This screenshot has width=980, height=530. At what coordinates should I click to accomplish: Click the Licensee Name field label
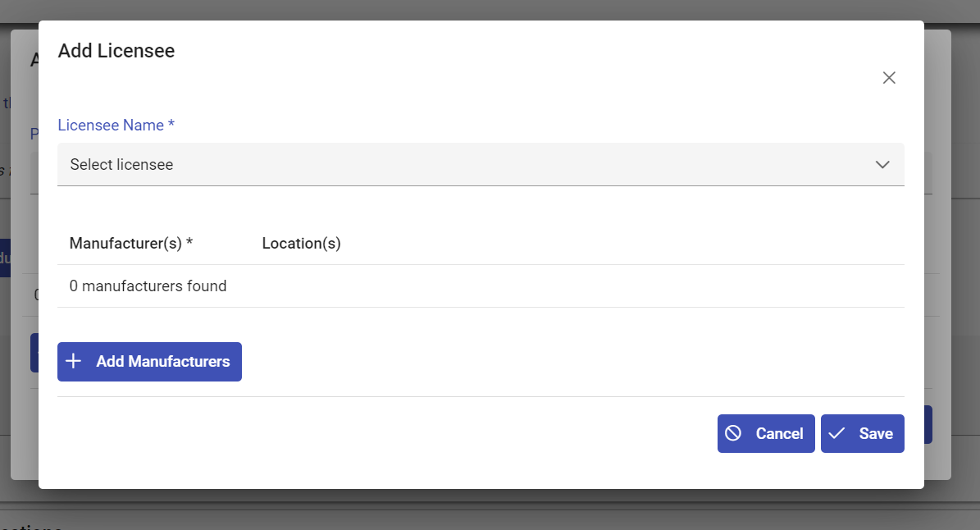111,126
